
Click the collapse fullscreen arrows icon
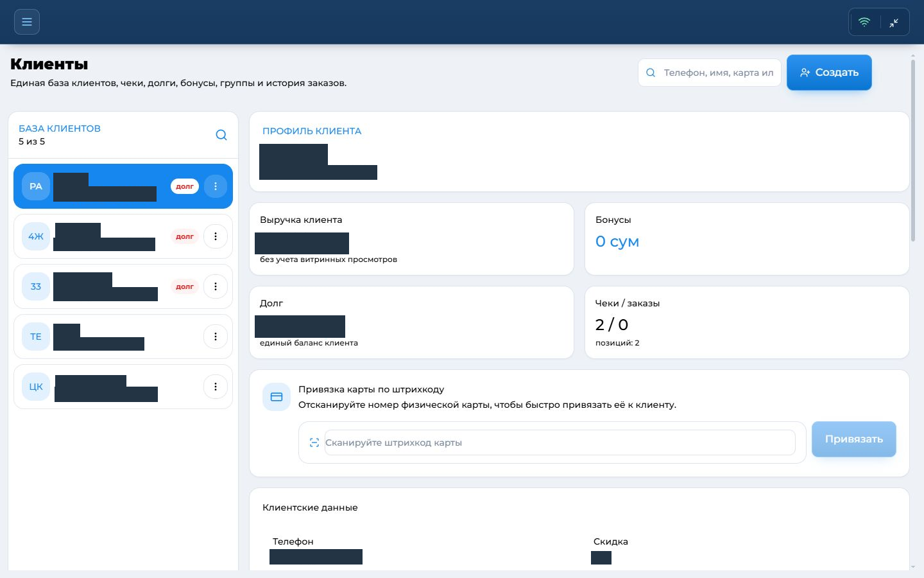click(894, 22)
